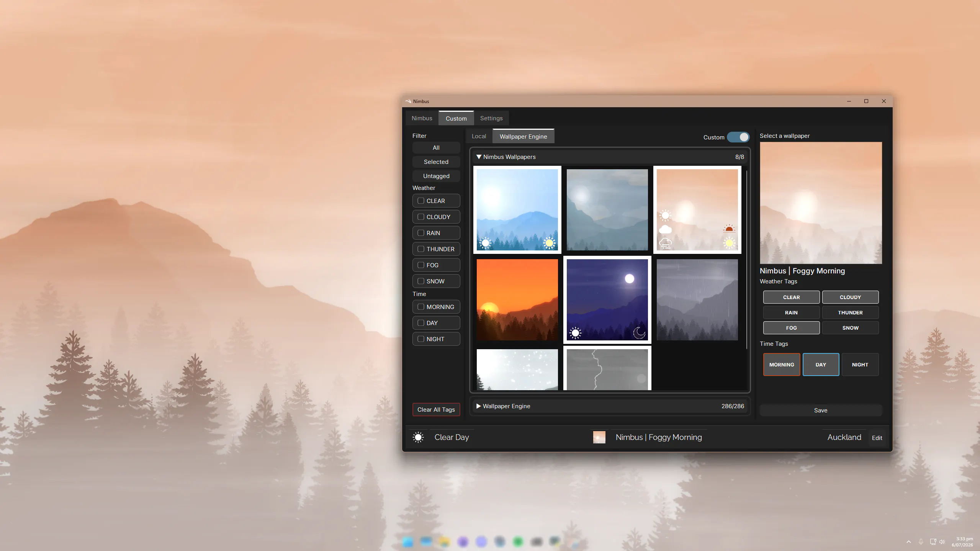Screen dimensions: 980x551
Task: Check the SNOW weather filter checkbox
Action: coord(421,281)
